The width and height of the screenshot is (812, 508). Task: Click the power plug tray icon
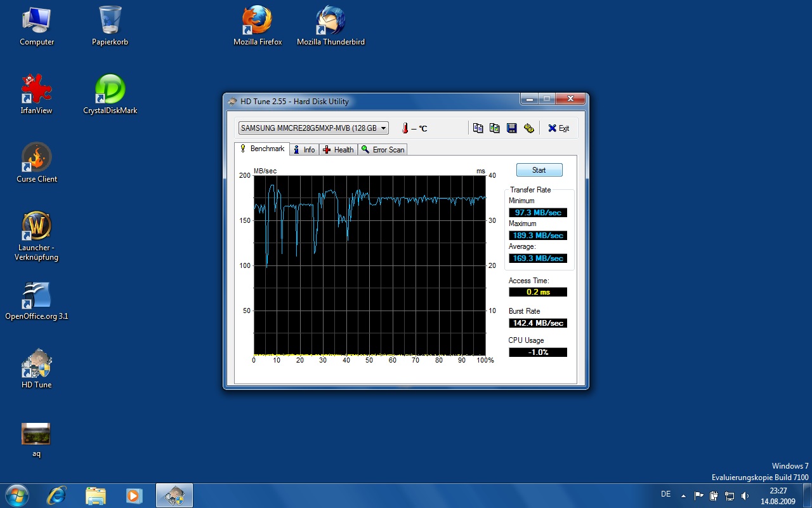(714, 495)
